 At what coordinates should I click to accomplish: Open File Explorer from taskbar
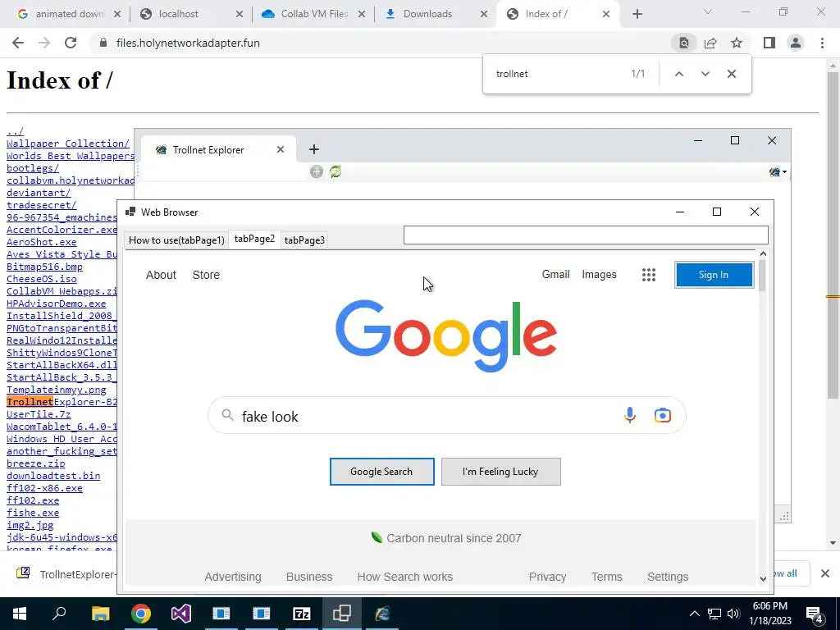pos(100,614)
